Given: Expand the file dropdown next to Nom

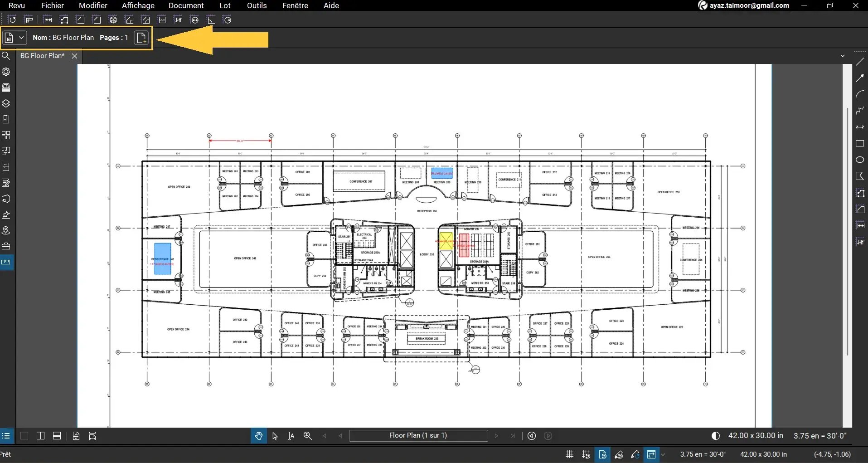Looking at the screenshot, I should coord(21,38).
